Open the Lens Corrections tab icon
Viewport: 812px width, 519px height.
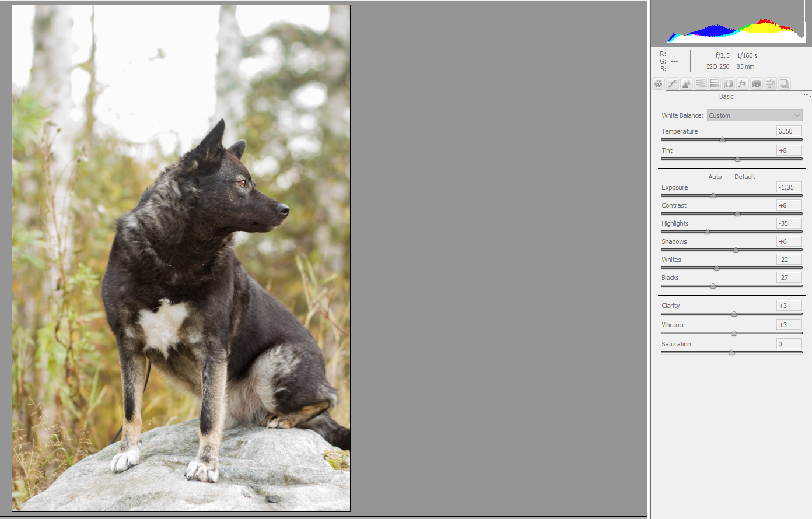729,84
